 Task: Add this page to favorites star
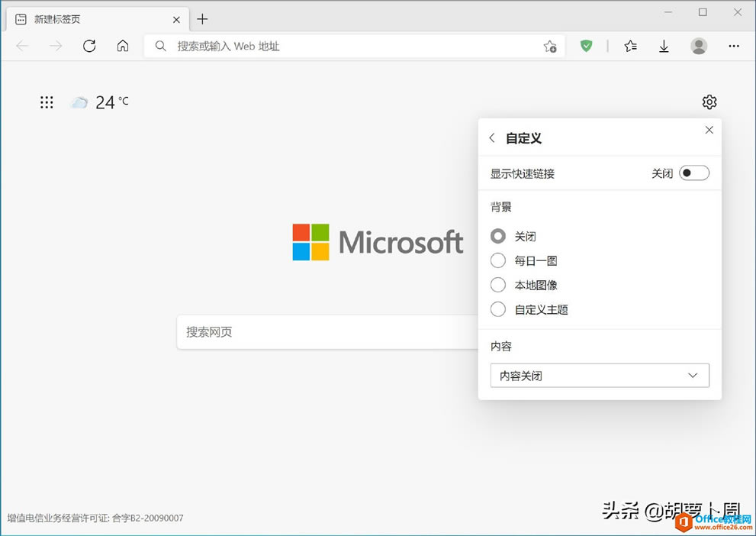(x=549, y=47)
